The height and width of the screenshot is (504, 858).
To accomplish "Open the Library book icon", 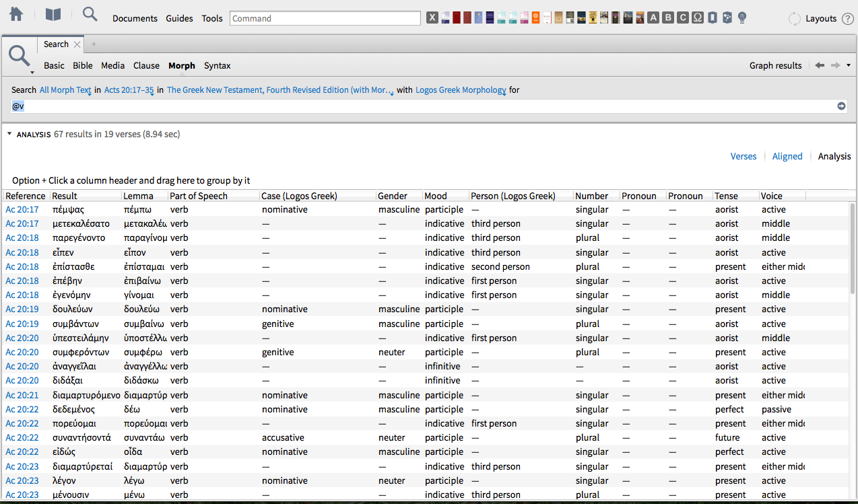I will 52,13.
